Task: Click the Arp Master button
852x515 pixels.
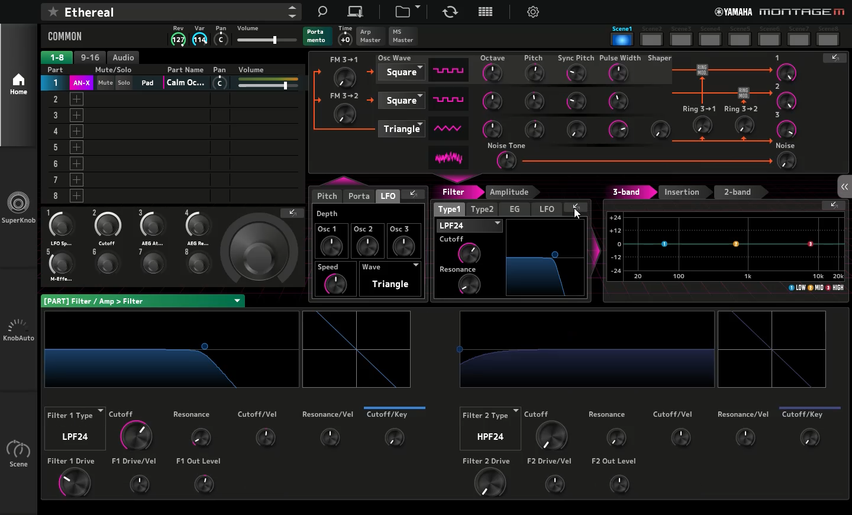Action: pyautogui.click(x=370, y=37)
